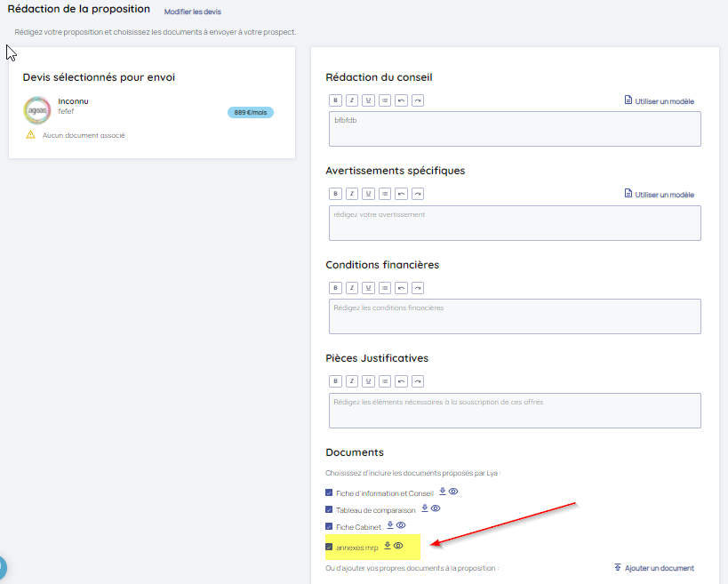Uncheck the Fiche d'information et Conseil checkbox
This screenshot has height=584, width=728.
(329, 493)
